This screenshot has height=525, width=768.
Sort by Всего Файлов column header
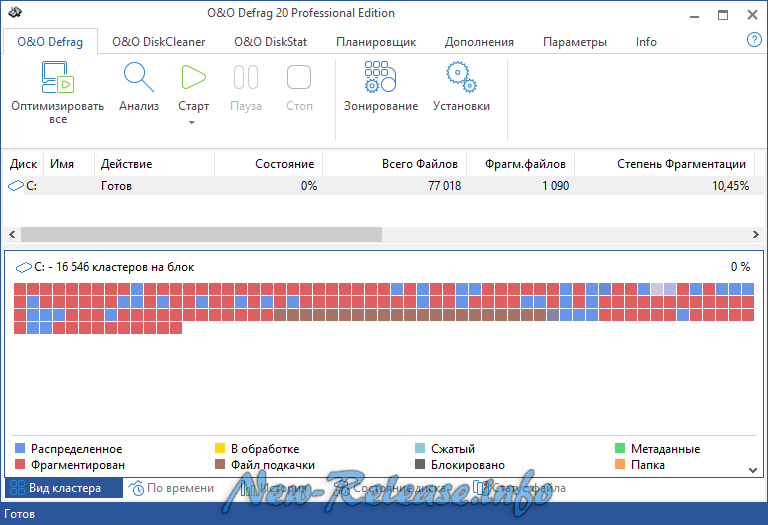[x=394, y=164]
